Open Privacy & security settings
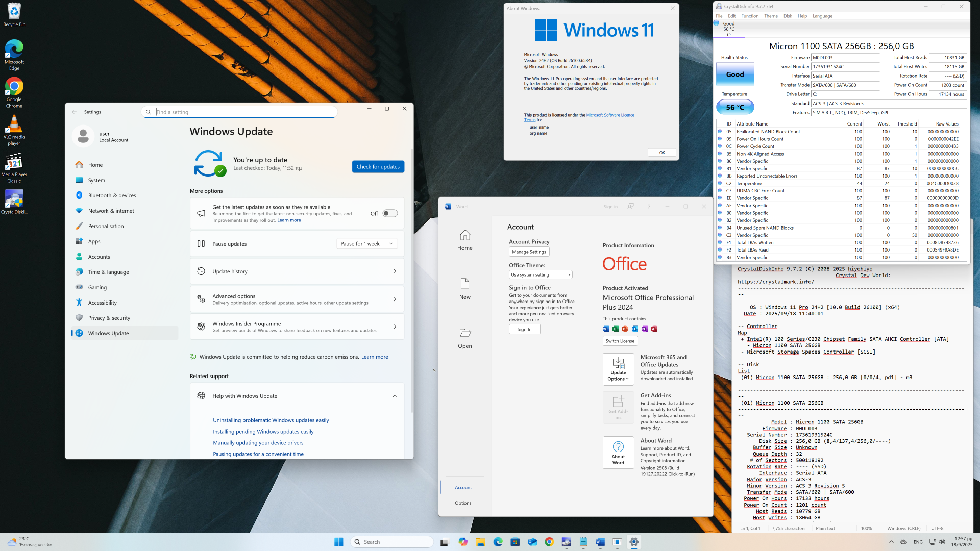Image resolution: width=980 pixels, height=551 pixels. (x=125, y=318)
